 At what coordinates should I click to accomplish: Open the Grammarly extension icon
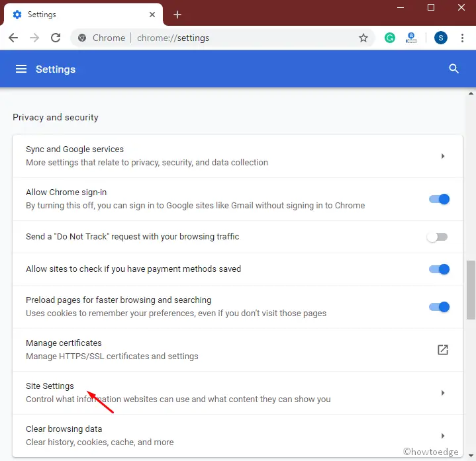(x=390, y=38)
